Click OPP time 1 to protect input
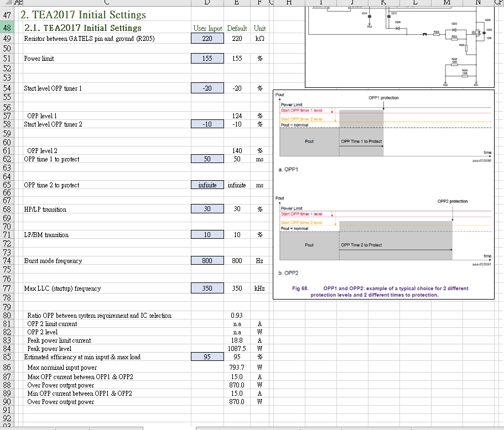Image resolution: width=504 pixels, height=430 pixels. click(x=207, y=159)
